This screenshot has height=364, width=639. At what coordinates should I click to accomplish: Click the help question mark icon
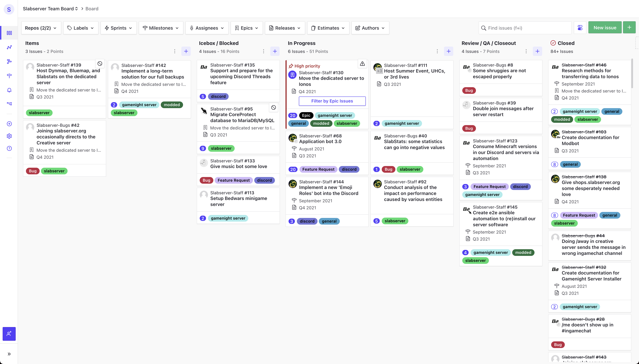point(9,149)
